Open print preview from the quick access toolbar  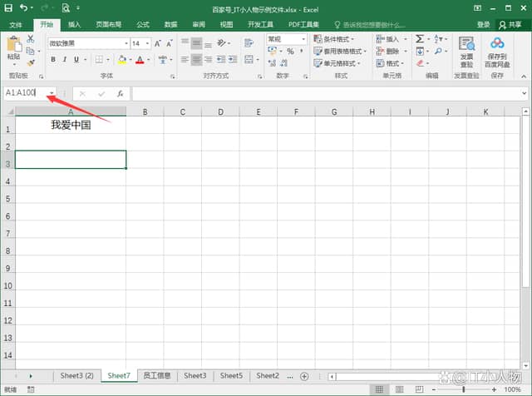point(66,7)
